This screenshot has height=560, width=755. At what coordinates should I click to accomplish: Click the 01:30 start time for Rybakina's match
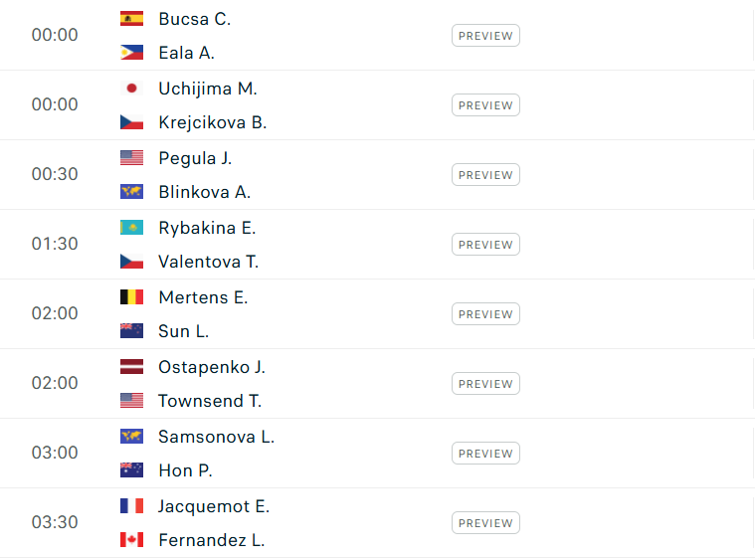[x=55, y=245]
